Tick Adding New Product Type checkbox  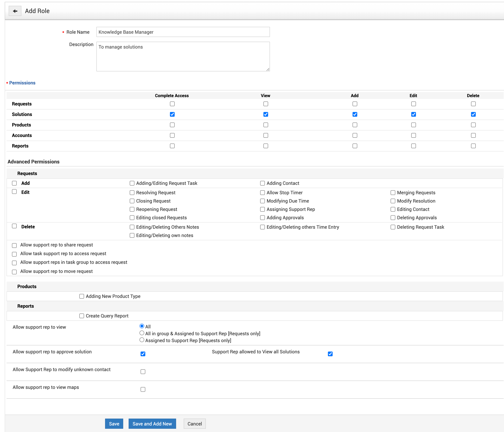click(x=82, y=296)
